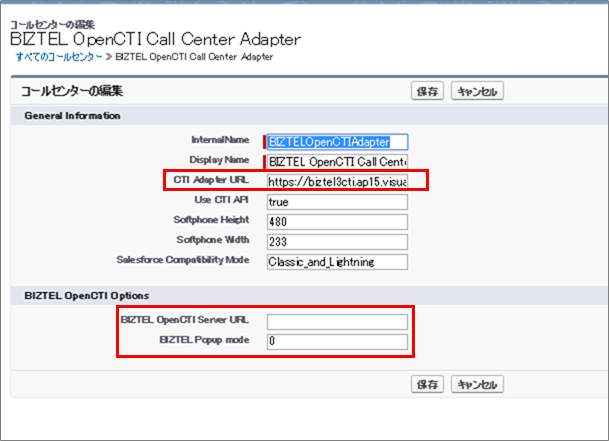609x441 pixels.
Task: Click the CTI Adapter URL label
Action: click(211, 180)
